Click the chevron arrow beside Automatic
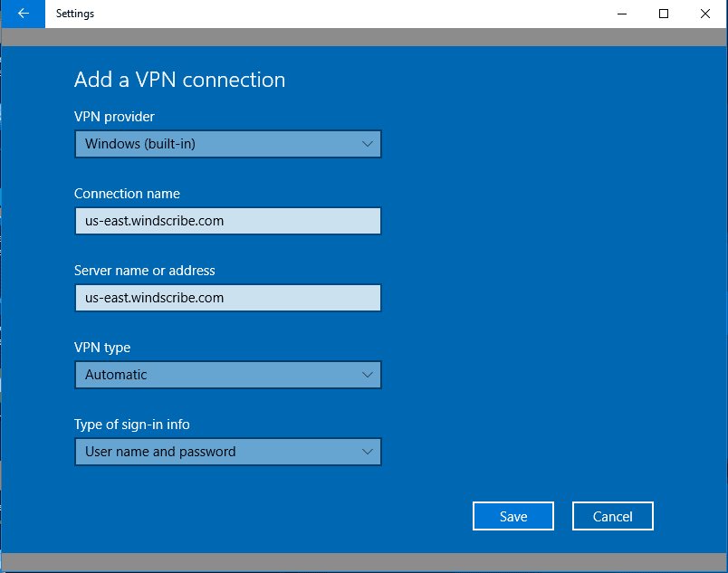The width and height of the screenshot is (728, 573). coord(367,375)
